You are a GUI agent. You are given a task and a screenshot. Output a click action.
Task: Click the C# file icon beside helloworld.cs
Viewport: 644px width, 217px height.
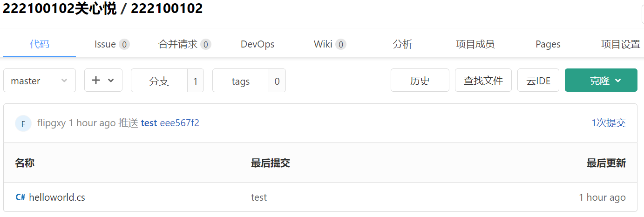20,197
